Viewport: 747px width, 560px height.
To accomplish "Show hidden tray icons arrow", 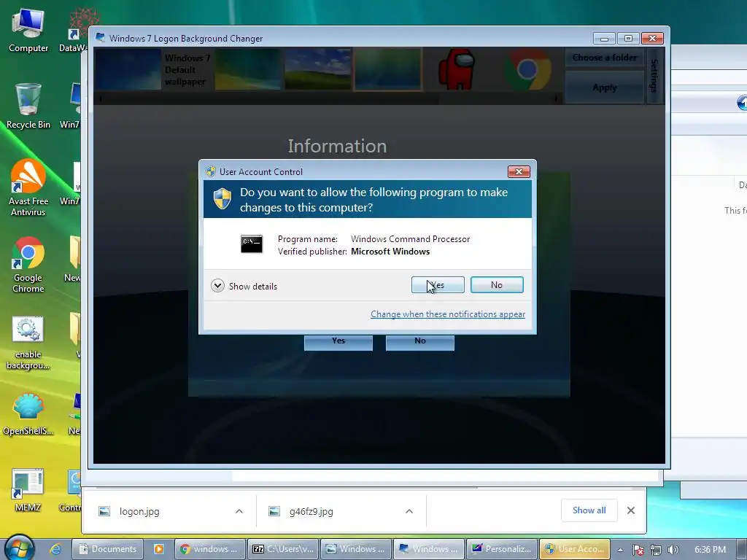I will tap(620, 550).
